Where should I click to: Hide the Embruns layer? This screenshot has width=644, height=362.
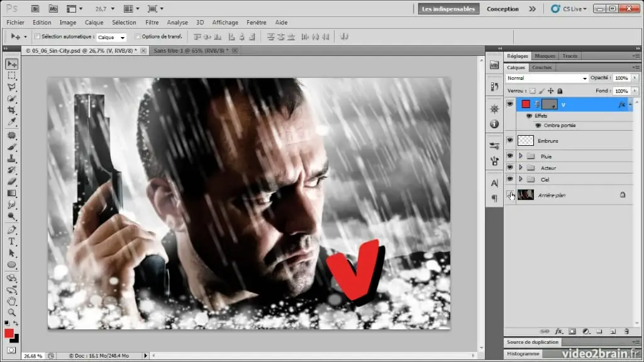[509, 140]
